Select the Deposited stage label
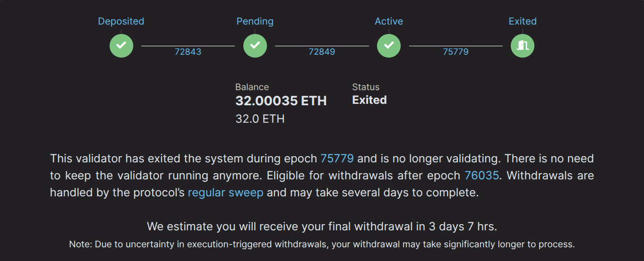Image resolution: width=644 pixels, height=261 pixels. [x=121, y=21]
